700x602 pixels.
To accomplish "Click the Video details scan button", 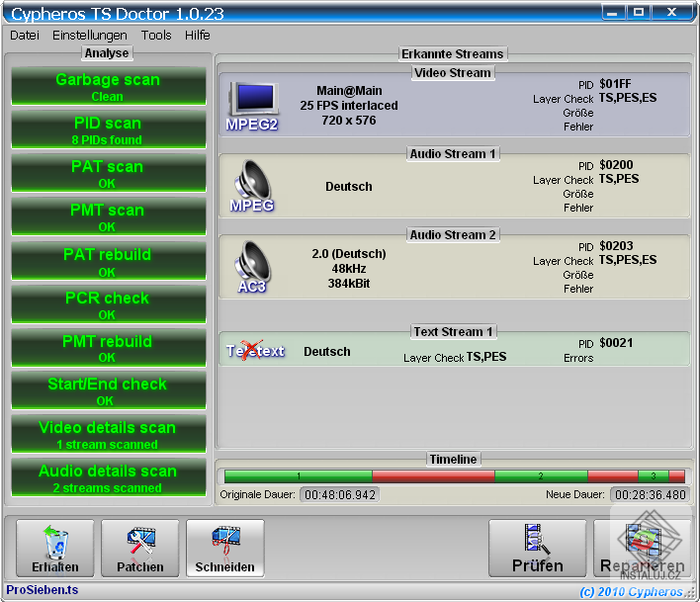I will (108, 434).
